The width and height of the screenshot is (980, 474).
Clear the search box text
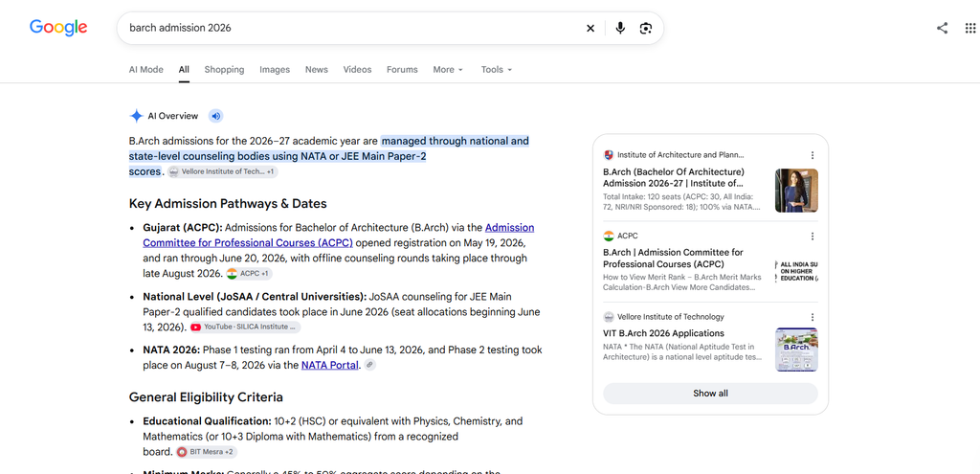(x=590, y=28)
